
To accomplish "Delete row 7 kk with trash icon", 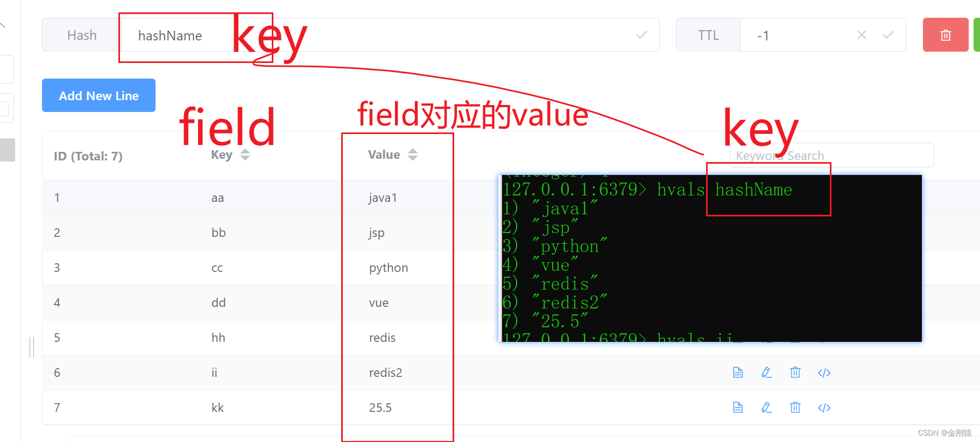I will (795, 408).
